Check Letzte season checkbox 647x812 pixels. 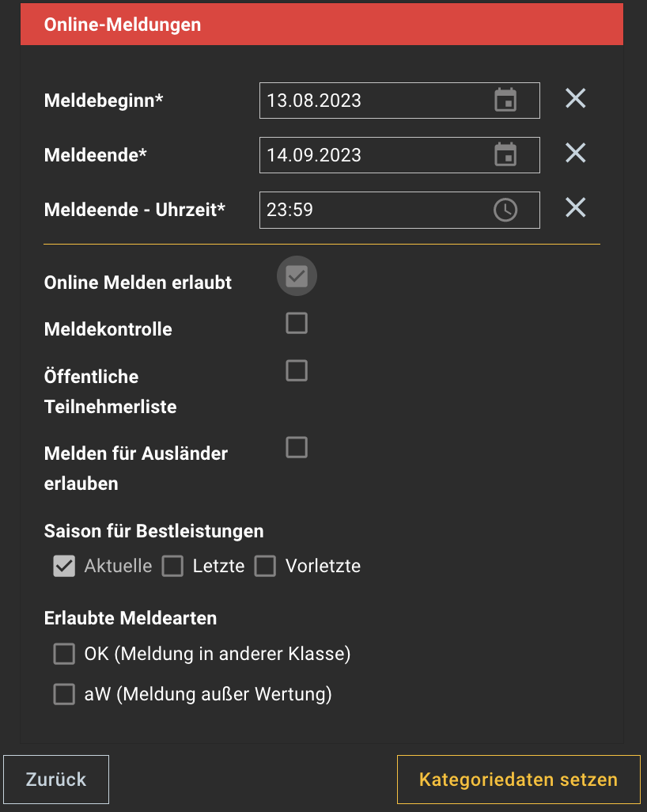click(172, 566)
